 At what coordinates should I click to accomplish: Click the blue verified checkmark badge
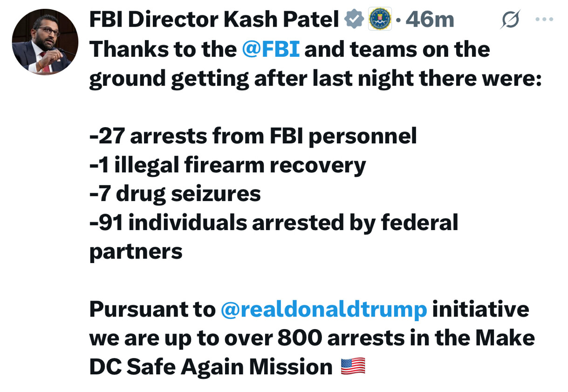click(x=354, y=20)
